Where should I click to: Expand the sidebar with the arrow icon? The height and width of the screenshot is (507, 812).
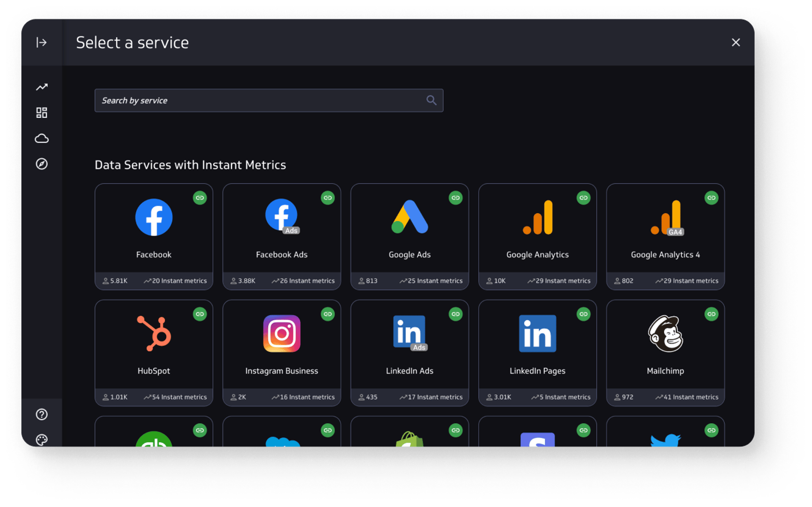(42, 43)
